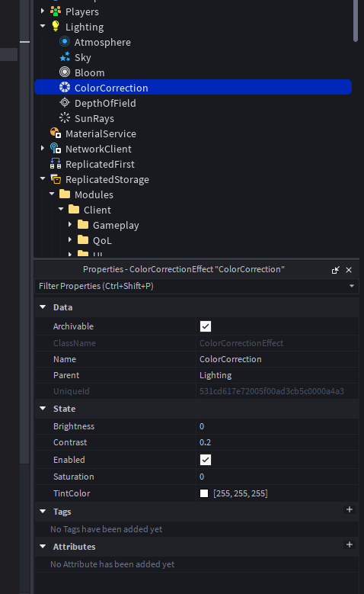
Task: Click the ColorCorrection effect icon
Action: pos(65,87)
